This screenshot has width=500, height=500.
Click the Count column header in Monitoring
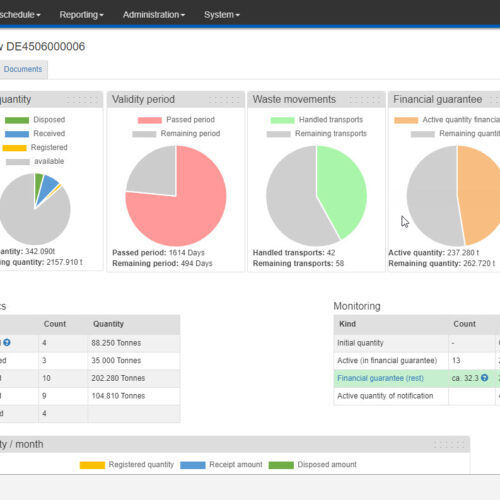click(x=464, y=324)
